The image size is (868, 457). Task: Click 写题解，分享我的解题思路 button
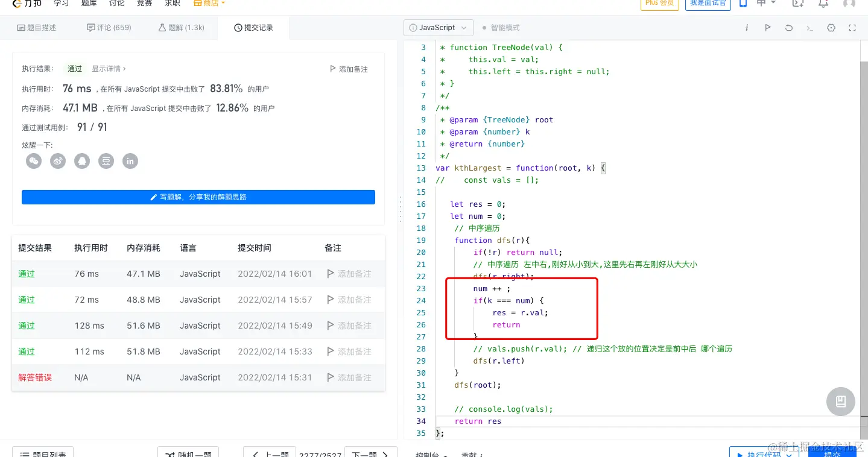(198, 197)
